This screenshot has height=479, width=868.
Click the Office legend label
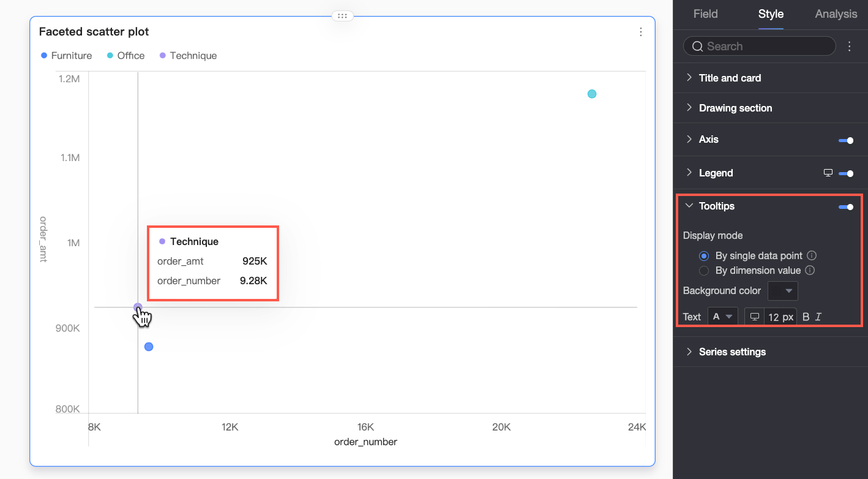(131, 56)
